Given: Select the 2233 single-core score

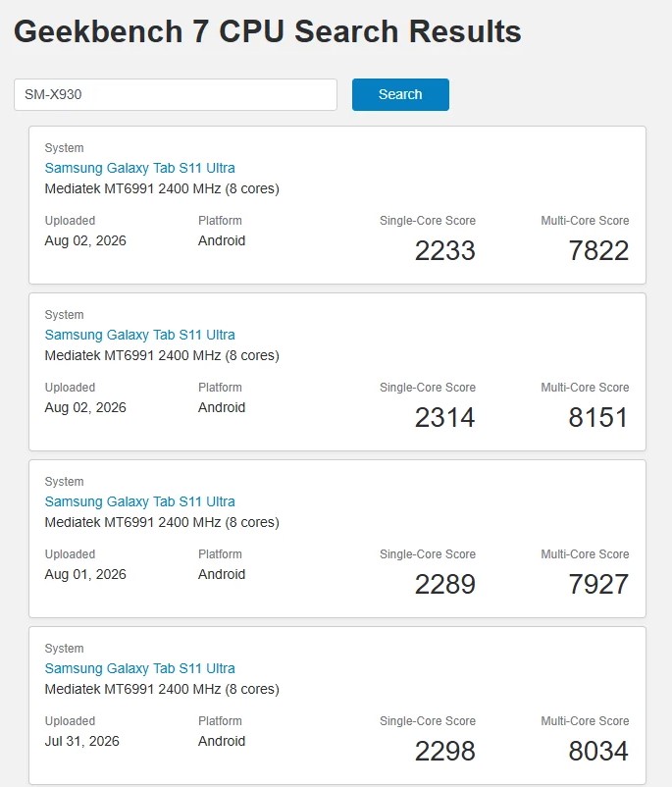Looking at the screenshot, I should tap(444, 250).
